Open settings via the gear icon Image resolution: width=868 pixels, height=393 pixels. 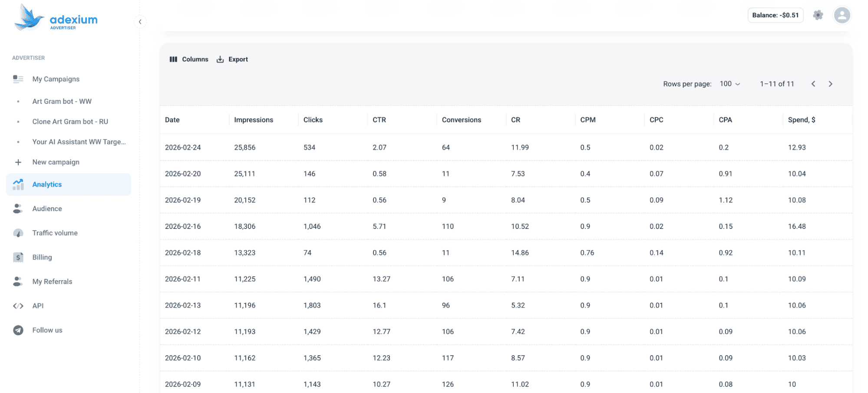click(x=818, y=15)
